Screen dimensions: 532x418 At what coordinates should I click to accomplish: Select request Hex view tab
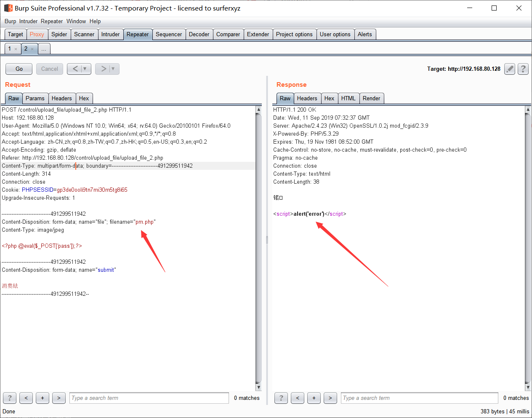pyautogui.click(x=84, y=99)
